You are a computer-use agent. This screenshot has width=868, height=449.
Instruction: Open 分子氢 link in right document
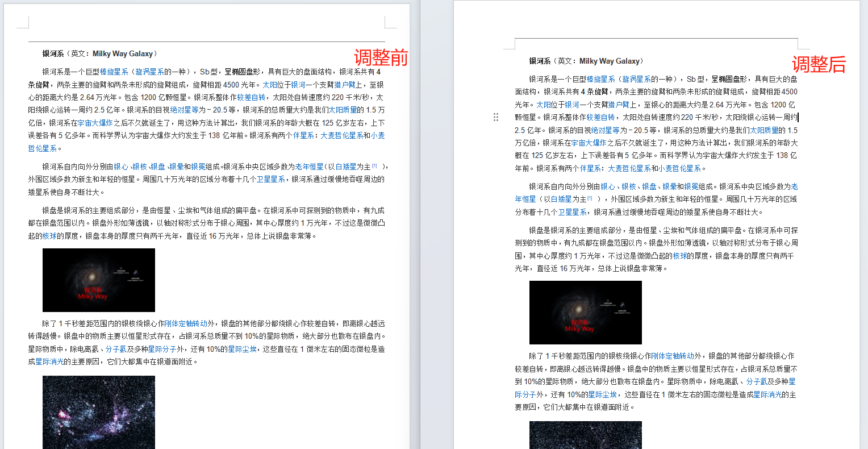click(757, 381)
